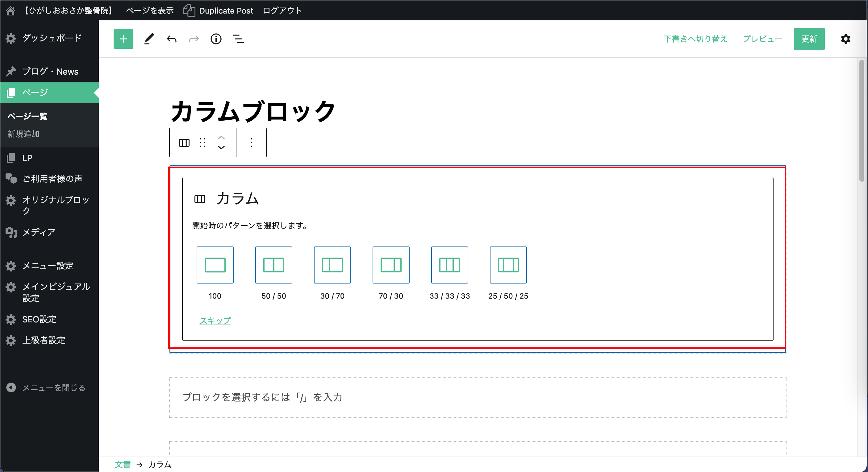Select the pencil edit tools icon
Screen dimensions: 868x472
coord(149,39)
